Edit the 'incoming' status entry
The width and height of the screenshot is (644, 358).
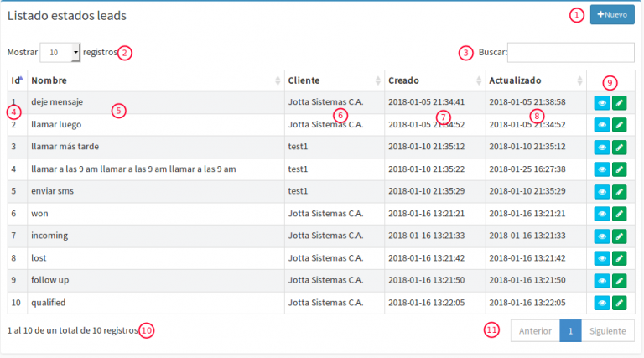tap(620, 236)
